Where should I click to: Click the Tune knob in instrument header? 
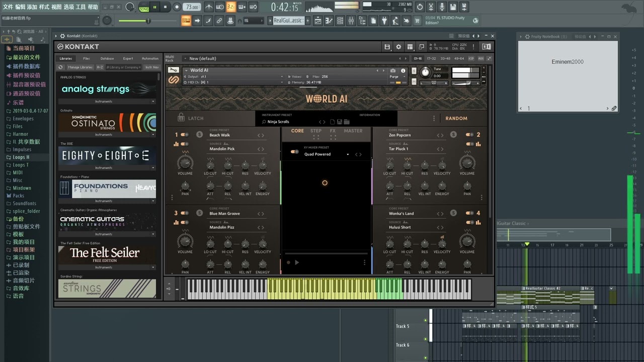[x=425, y=73]
